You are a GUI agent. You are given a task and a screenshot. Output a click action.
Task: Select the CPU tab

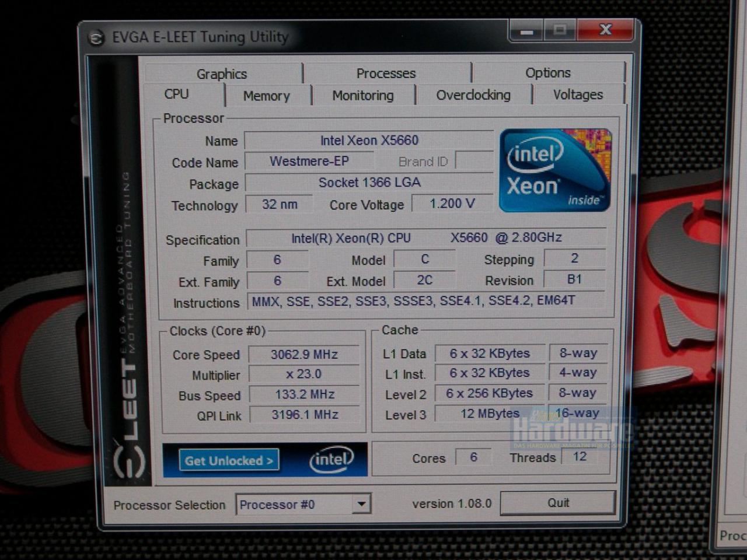[176, 94]
